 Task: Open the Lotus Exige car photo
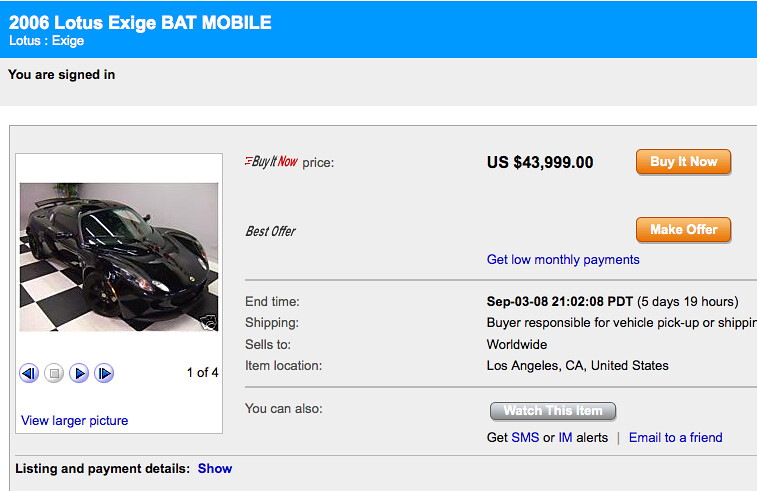click(118, 256)
